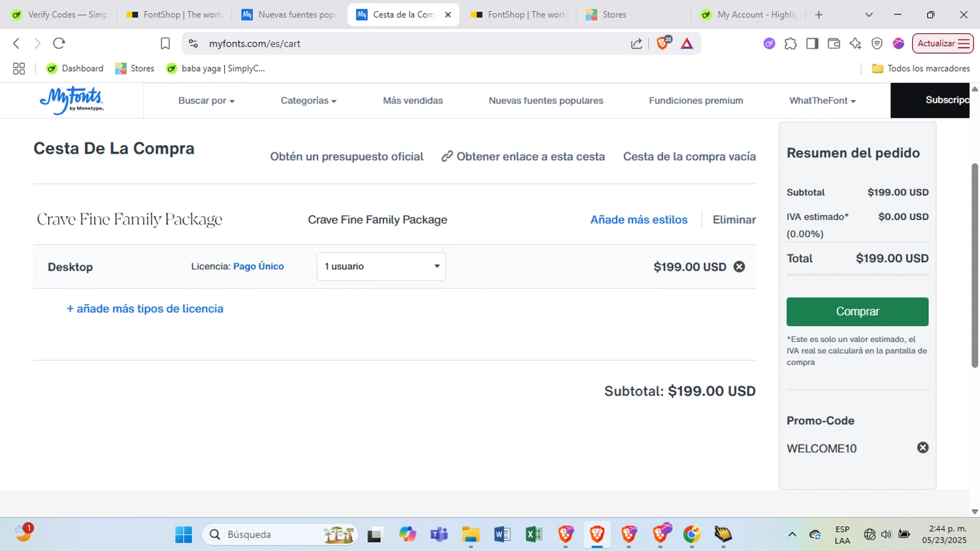Open the tab groups grid icon
980x551 pixels.
point(19,68)
